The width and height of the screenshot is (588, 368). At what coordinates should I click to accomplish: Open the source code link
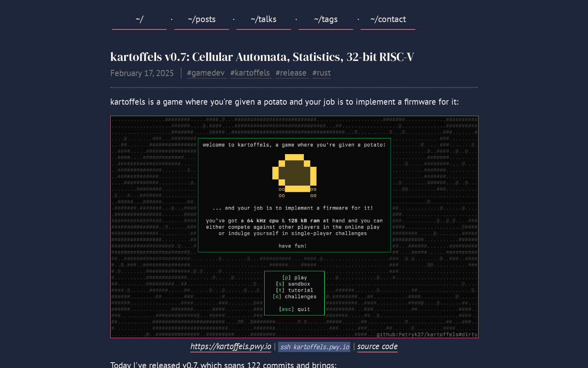tap(377, 346)
